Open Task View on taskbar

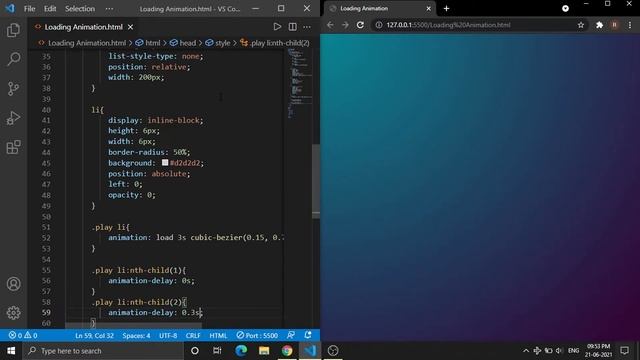[x=217, y=351]
